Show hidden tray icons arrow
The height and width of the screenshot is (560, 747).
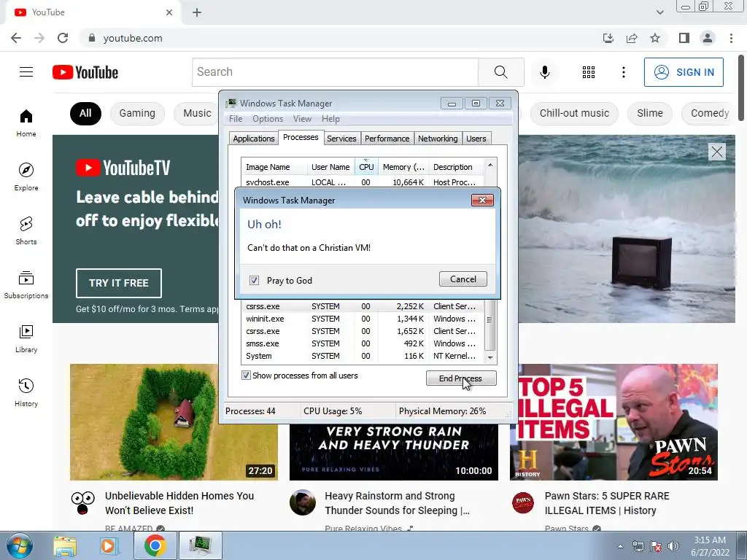click(620, 546)
